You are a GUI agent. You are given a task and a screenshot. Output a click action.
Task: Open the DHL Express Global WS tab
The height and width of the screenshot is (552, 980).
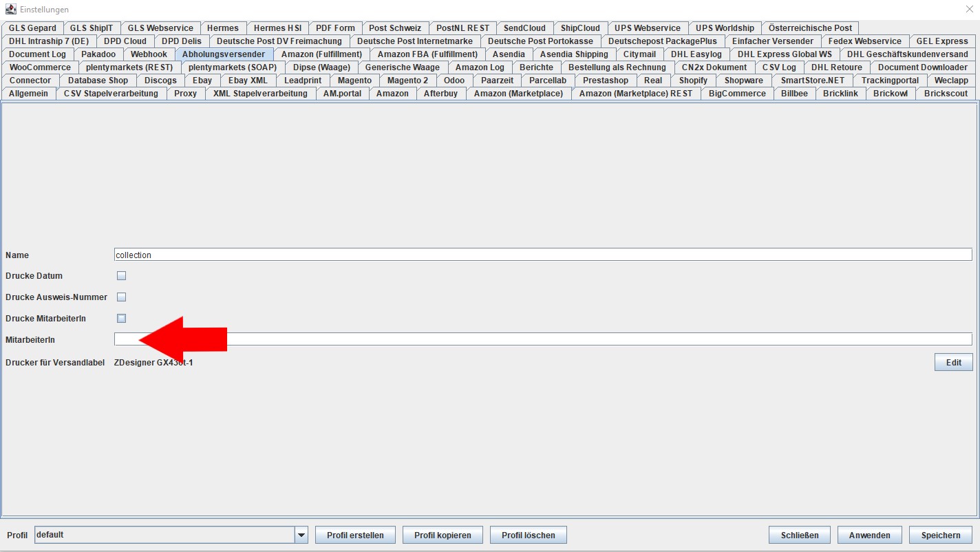[x=785, y=54]
